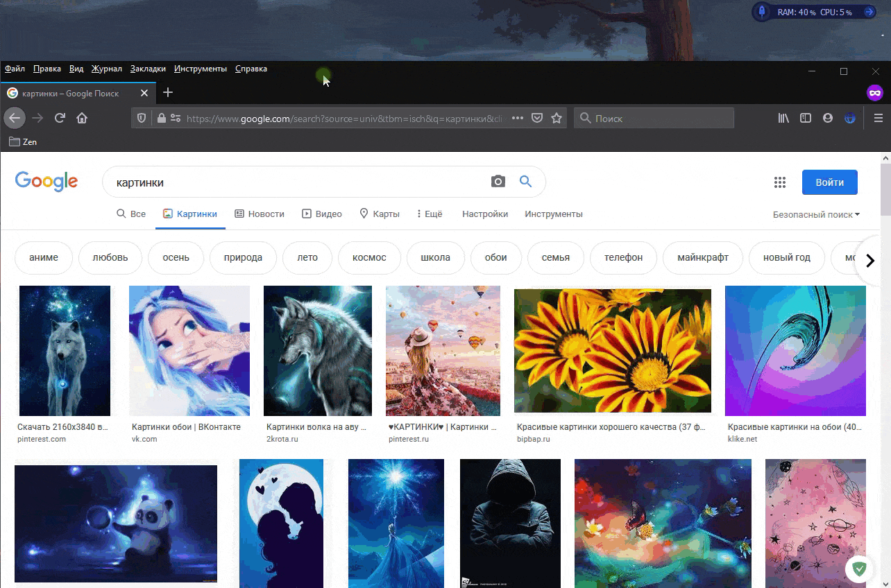Expand the Ещё search options menu
The image size is (891, 588).
coord(430,214)
